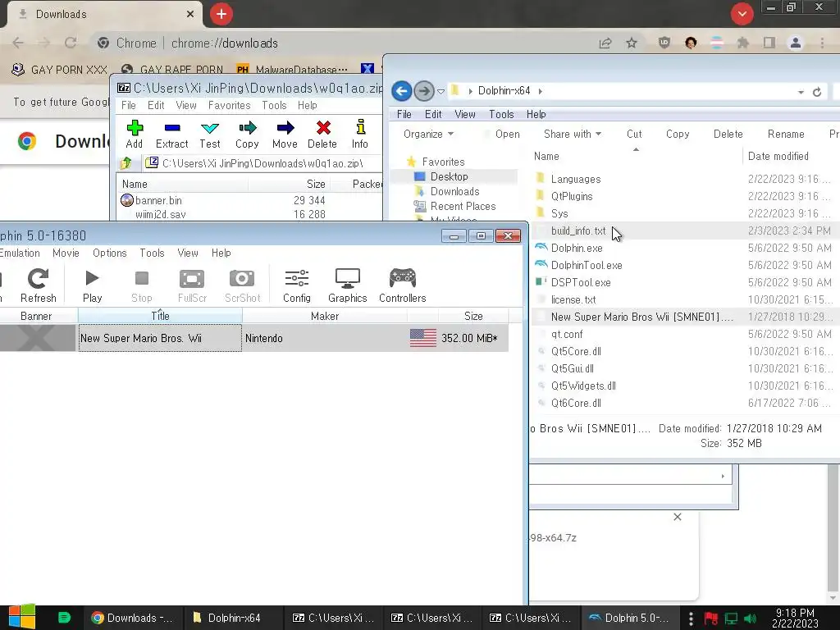This screenshot has height=630, width=840.
Task: Click Delete in Explorer toolbar
Action: point(728,134)
